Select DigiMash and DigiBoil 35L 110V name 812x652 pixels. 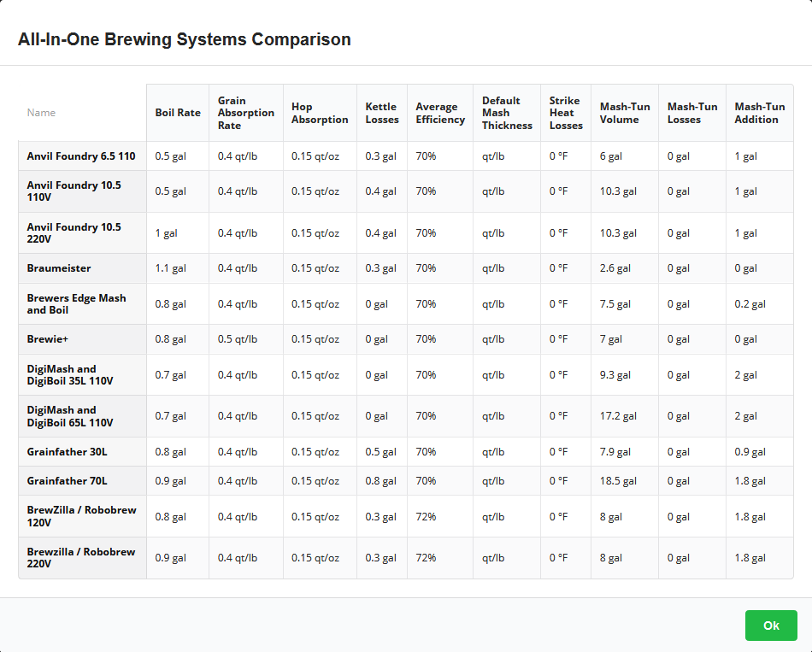[x=70, y=375]
